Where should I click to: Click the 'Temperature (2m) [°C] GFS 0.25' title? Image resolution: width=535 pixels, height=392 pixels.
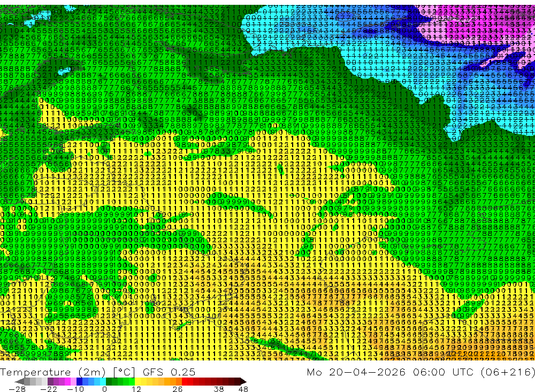[97, 372]
